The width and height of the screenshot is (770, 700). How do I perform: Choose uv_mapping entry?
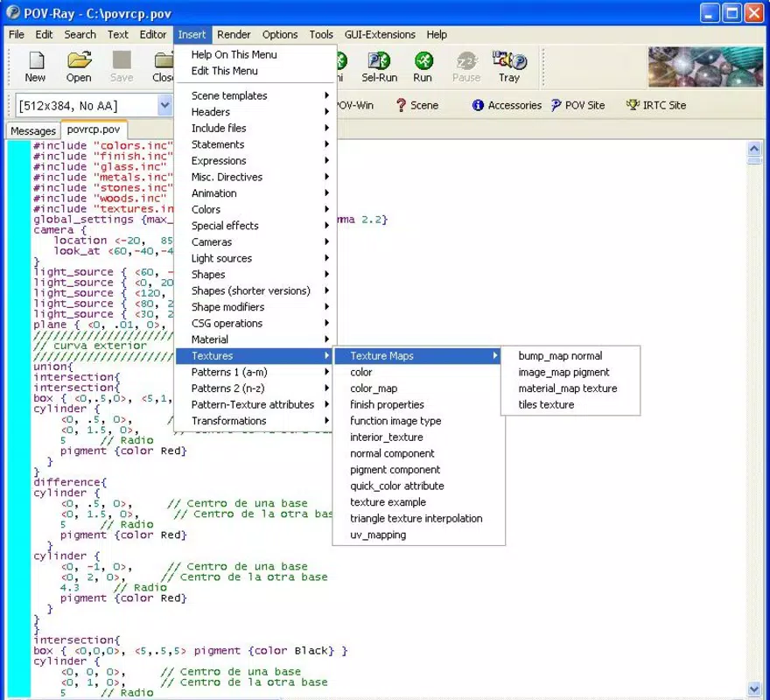[x=418, y=534]
